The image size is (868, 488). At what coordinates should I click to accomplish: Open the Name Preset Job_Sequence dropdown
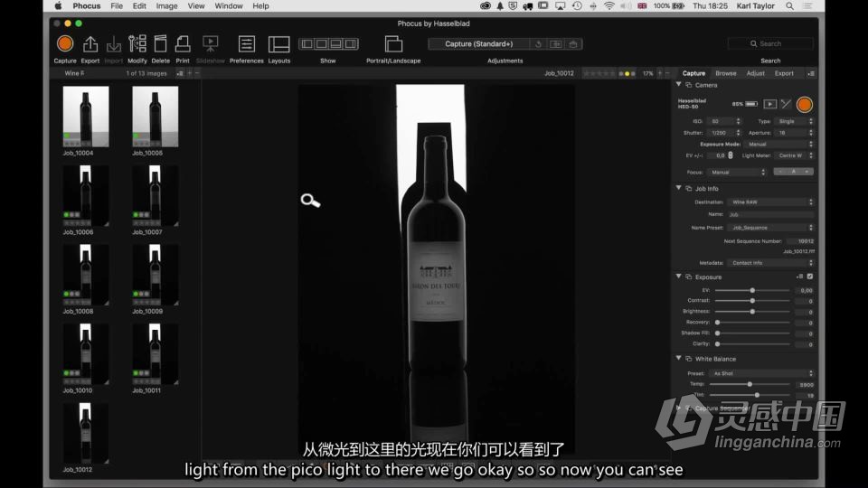coord(771,228)
